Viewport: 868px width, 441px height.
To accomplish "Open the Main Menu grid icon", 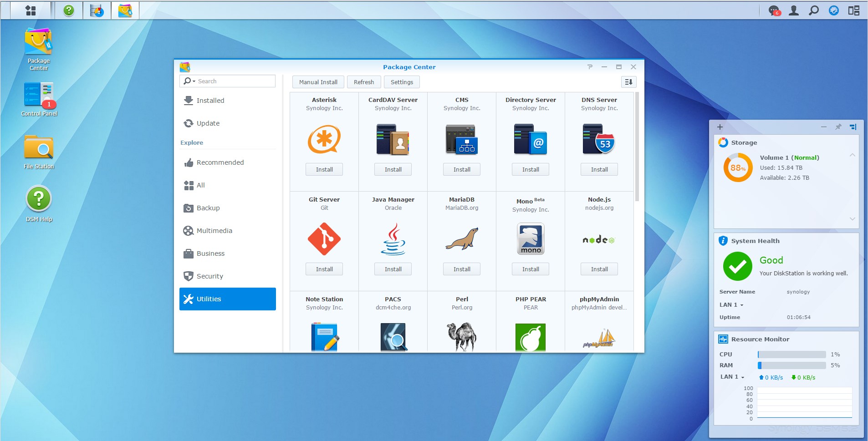I will (30, 10).
